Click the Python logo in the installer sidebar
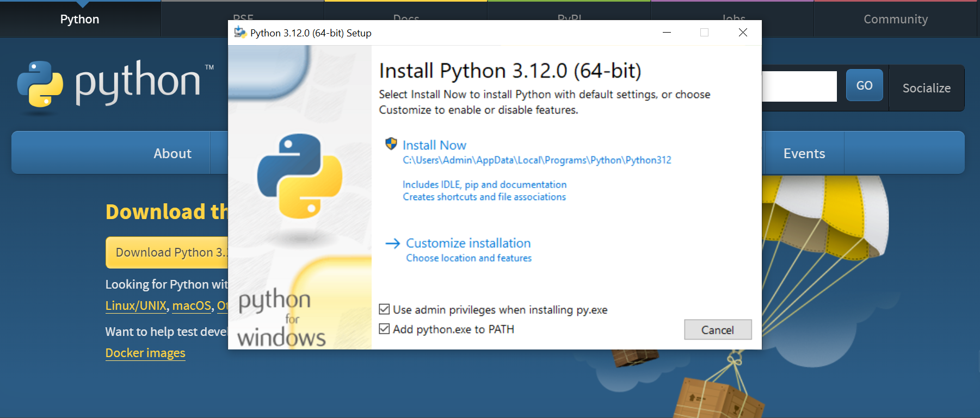Screen dimensions: 980x418 click(300, 176)
